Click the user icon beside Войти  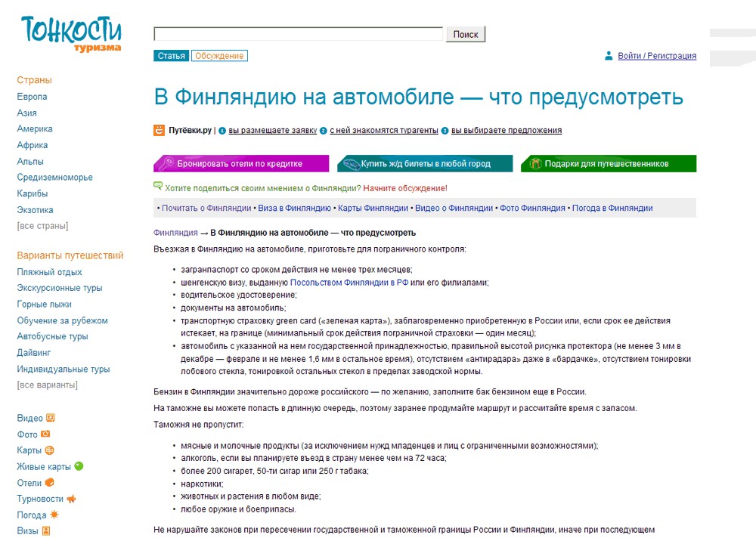click(609, 56)
